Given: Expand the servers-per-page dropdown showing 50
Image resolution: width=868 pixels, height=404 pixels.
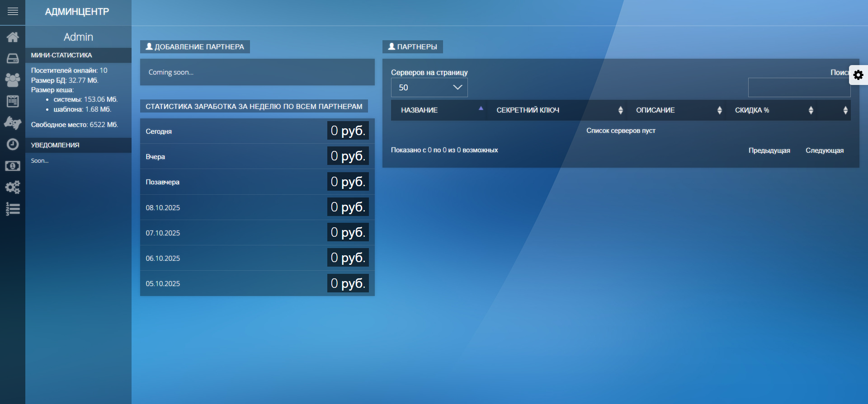Looking at the screenshot, I should pos(429,88).
